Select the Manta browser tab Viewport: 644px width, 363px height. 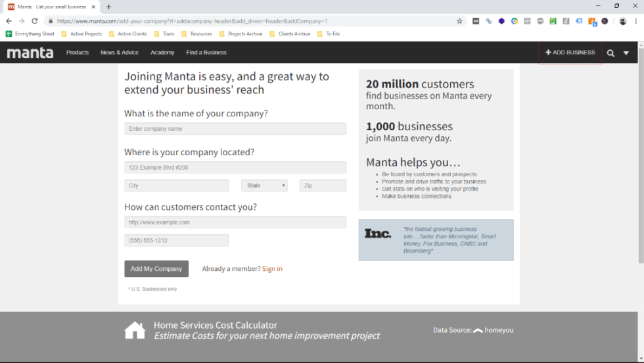pyautogui.click(x=51, y=7)
